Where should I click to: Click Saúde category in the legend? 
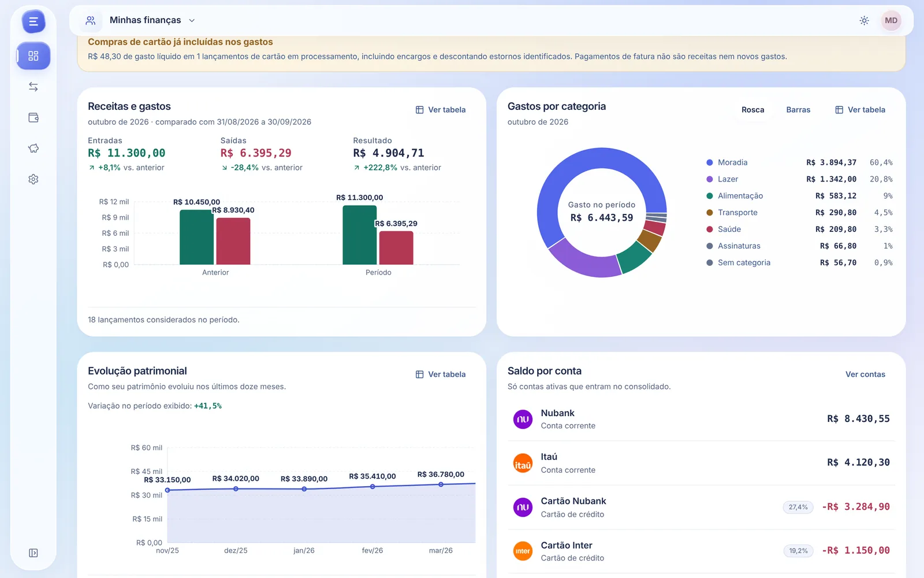point(729,229)
